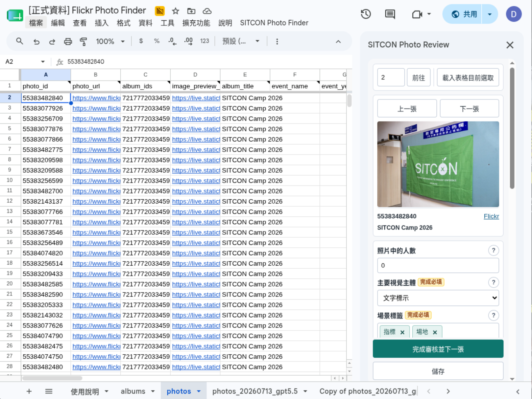Open the zoom 100% dropdown

(110, 41)
